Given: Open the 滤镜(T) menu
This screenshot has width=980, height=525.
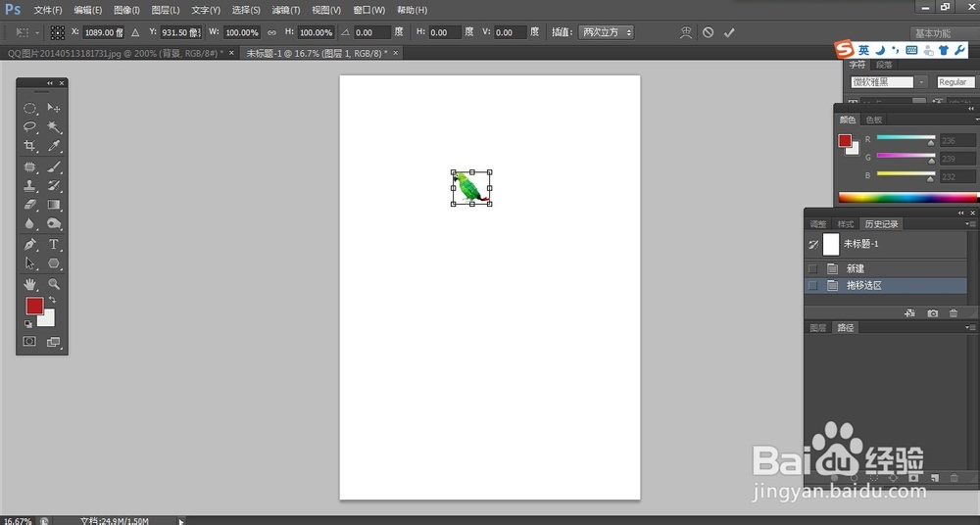Looking at the screenshot, I should tap(286, 10).
